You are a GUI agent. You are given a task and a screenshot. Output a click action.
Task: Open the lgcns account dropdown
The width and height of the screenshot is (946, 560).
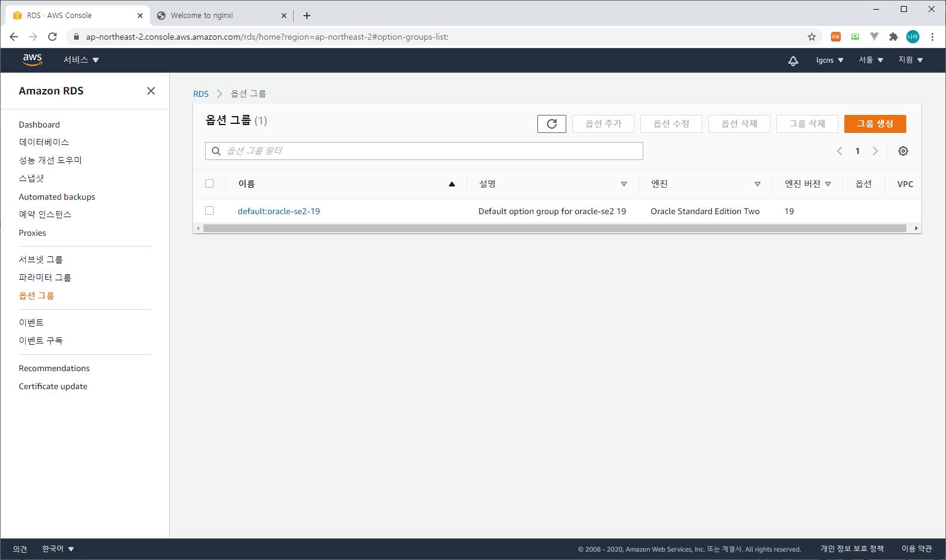pos(830,60)
